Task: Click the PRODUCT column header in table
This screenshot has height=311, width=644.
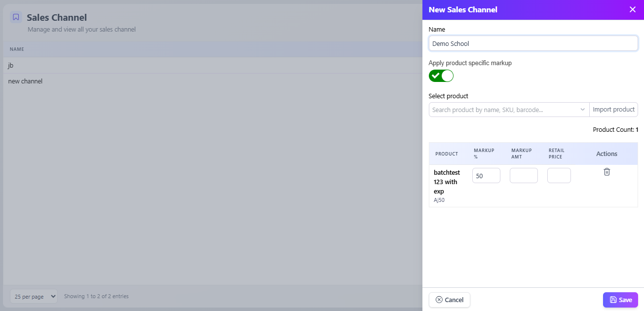Action: (446, 154)
